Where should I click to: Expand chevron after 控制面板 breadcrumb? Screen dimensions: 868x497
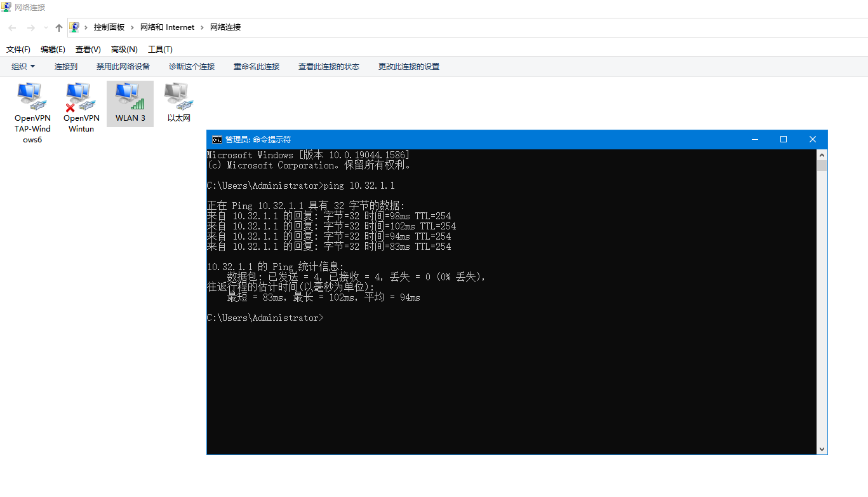[x=133, y=27]
